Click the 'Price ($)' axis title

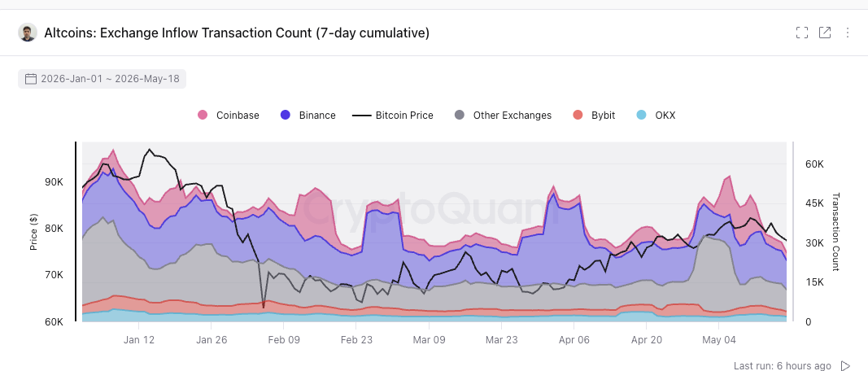coord(34,232)
